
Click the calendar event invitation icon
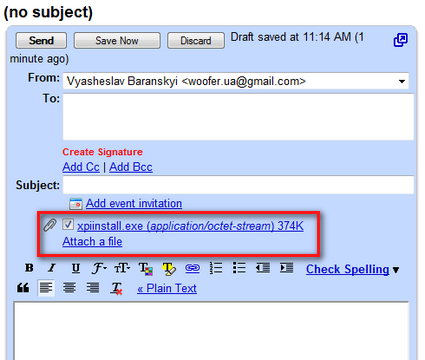tap(76, 204)
